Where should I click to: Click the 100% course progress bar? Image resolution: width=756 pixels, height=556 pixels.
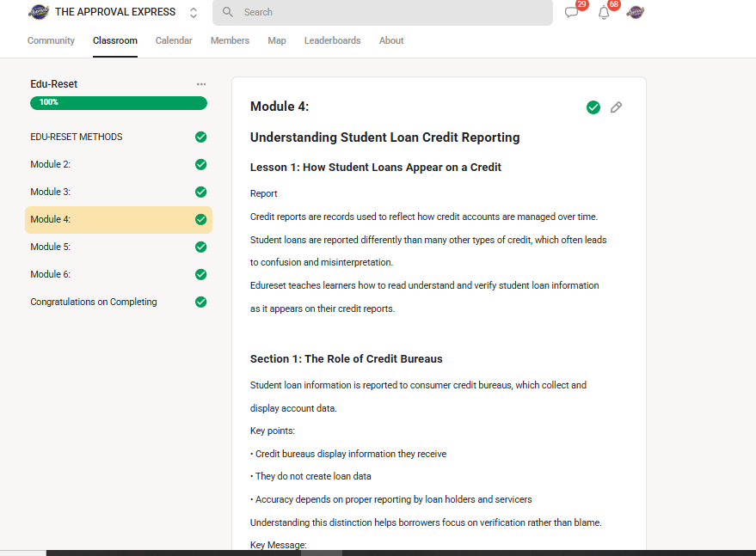pyautogui.click(x=119, y=102)
